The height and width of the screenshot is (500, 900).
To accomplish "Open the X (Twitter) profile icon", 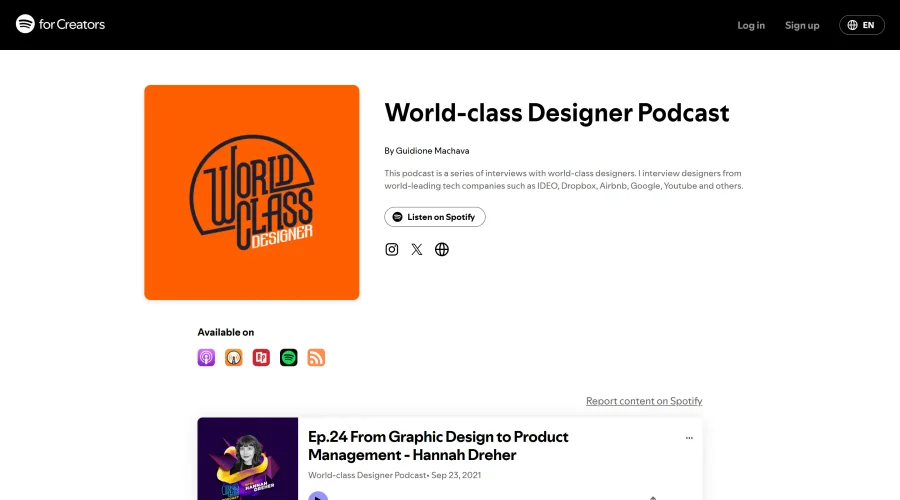I will [x=417, y=249].
